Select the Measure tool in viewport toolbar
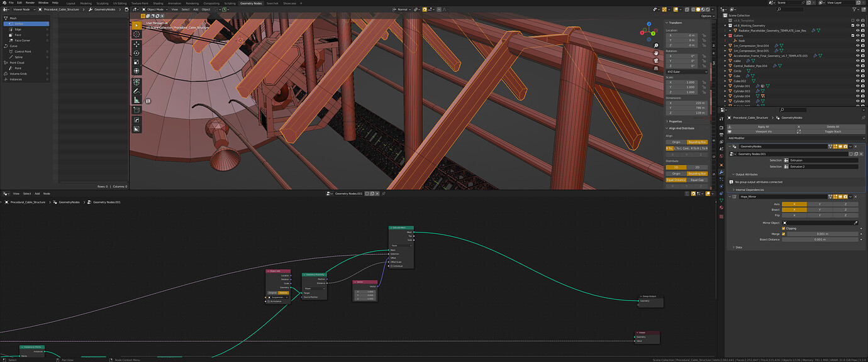868x362 pixels. tap(136, 99)
